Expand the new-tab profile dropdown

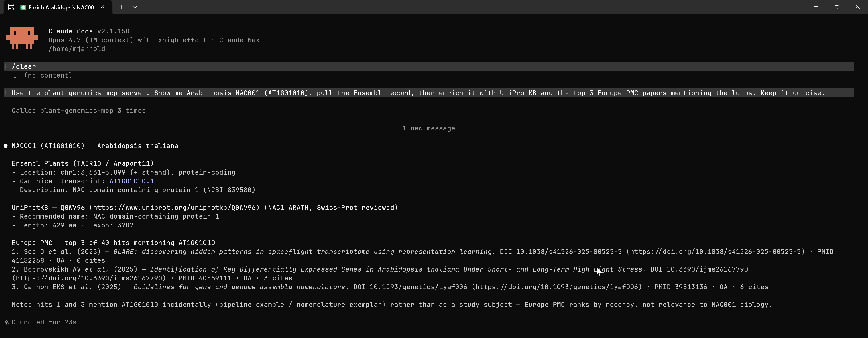point(135,7)
